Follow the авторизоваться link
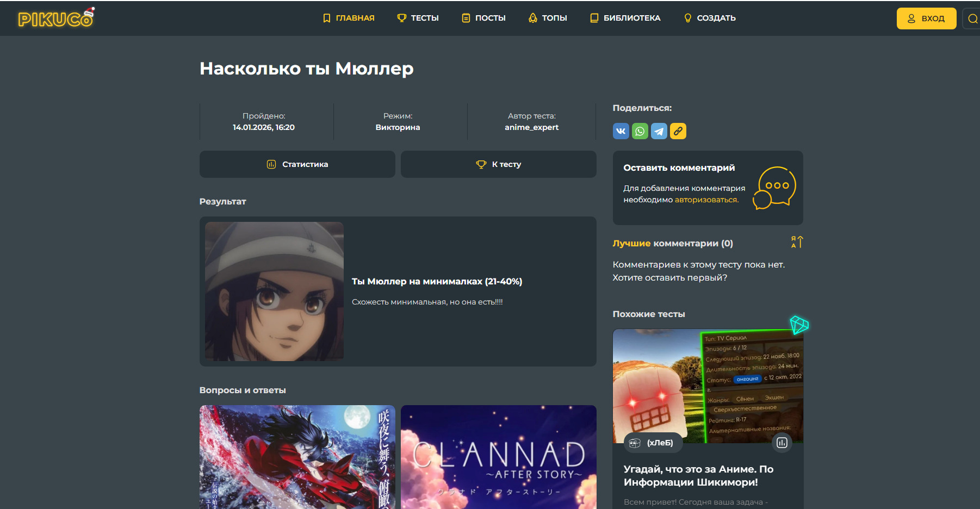The width and height of the screenshot is (980, 509). (x=706, y=200)
